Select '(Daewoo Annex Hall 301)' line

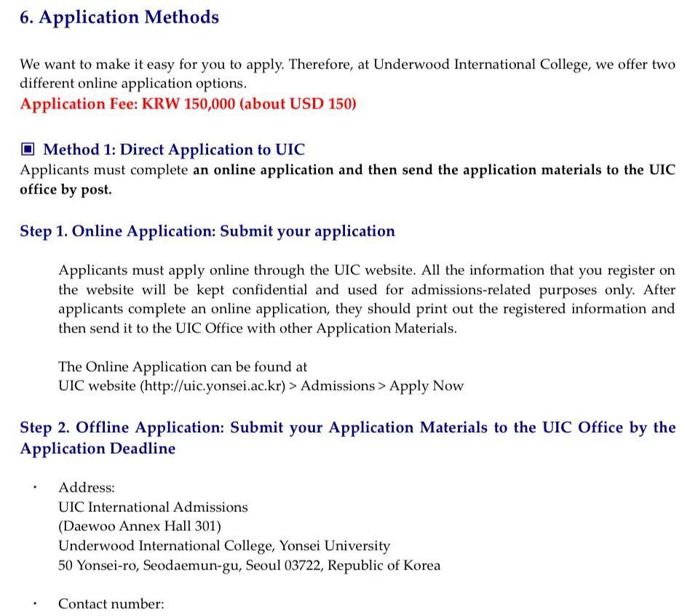tap(140, 526)
